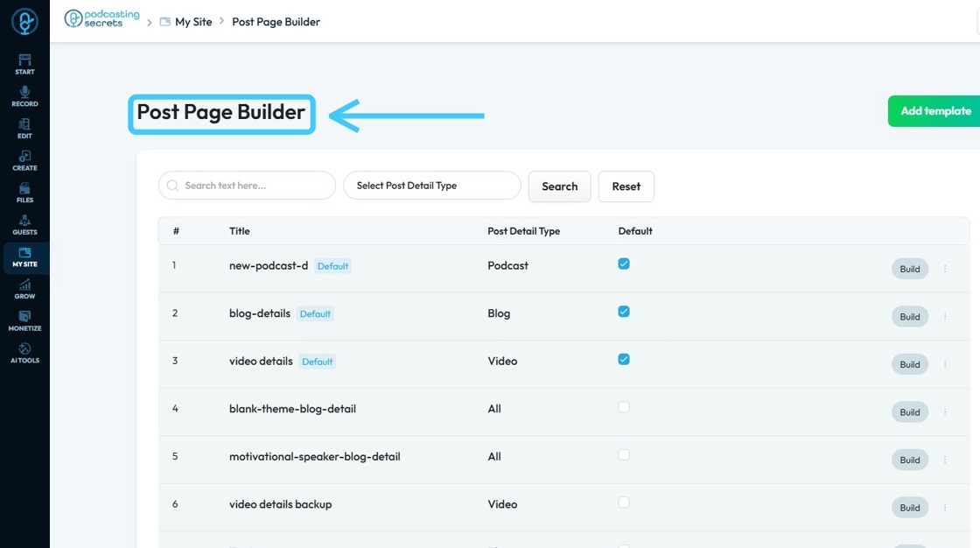Open the Files sidebar icon
This screenshot has height=548, width=980.
pyautogui.click(x=24, y=193)
